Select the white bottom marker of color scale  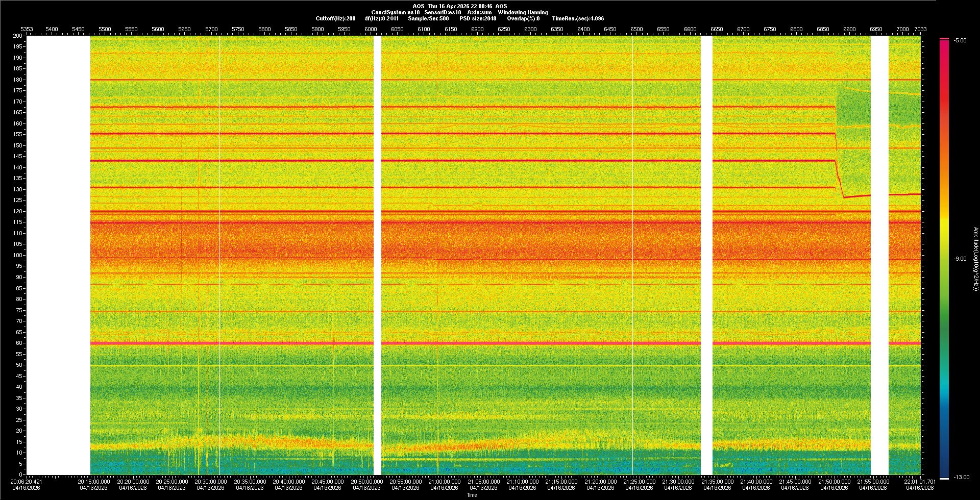(x=944, y=479)
